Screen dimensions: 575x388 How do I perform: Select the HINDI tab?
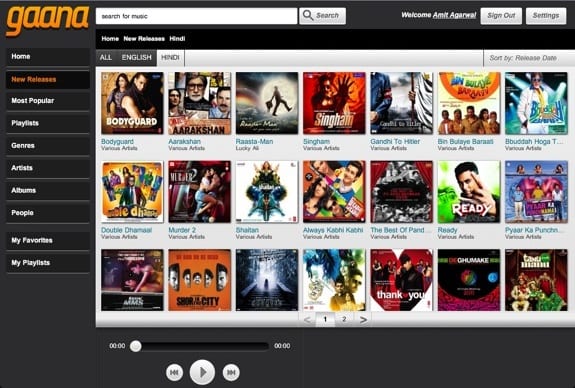(171, 58)
